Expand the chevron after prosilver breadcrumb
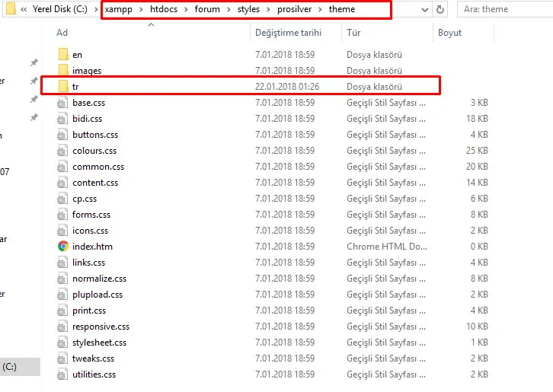This screenshot has height=392, width=553. point(320,10)
